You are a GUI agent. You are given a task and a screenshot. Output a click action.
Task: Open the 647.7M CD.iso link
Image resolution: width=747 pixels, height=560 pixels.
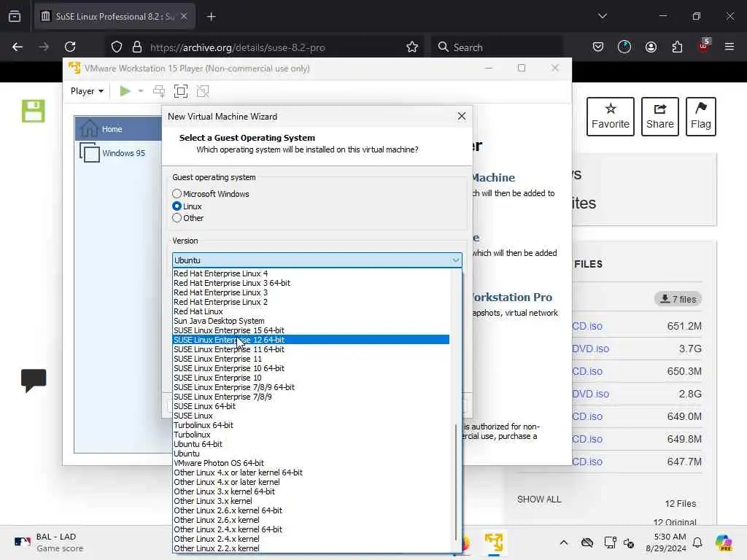587,462
